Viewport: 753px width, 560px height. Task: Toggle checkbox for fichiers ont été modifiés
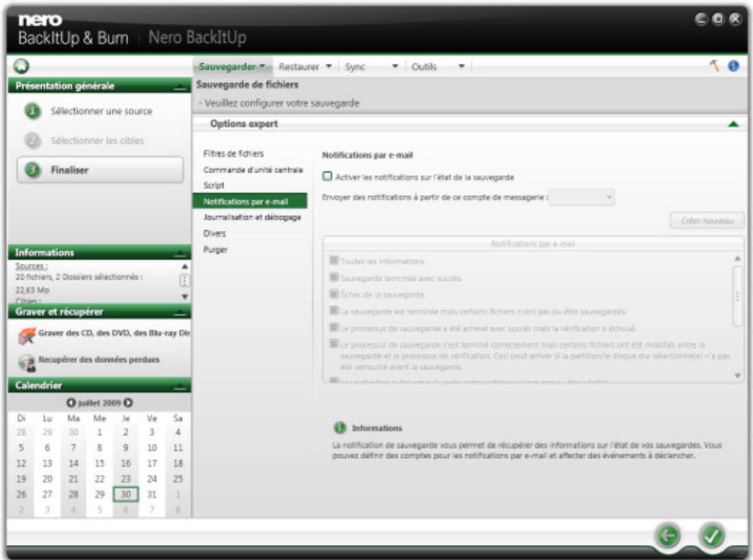coord(334,343)
